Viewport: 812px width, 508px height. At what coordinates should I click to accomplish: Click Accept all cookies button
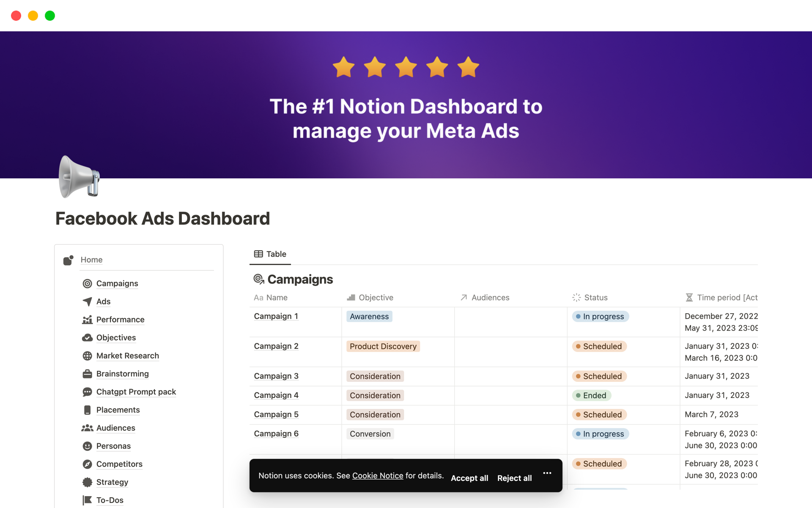click(469, 477)
